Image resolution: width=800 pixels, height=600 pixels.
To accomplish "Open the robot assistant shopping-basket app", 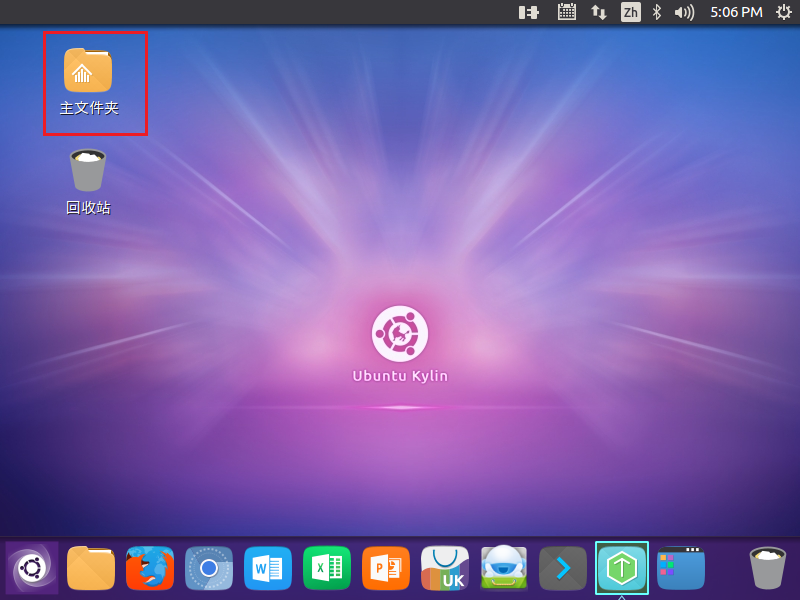I will [504, 568].
